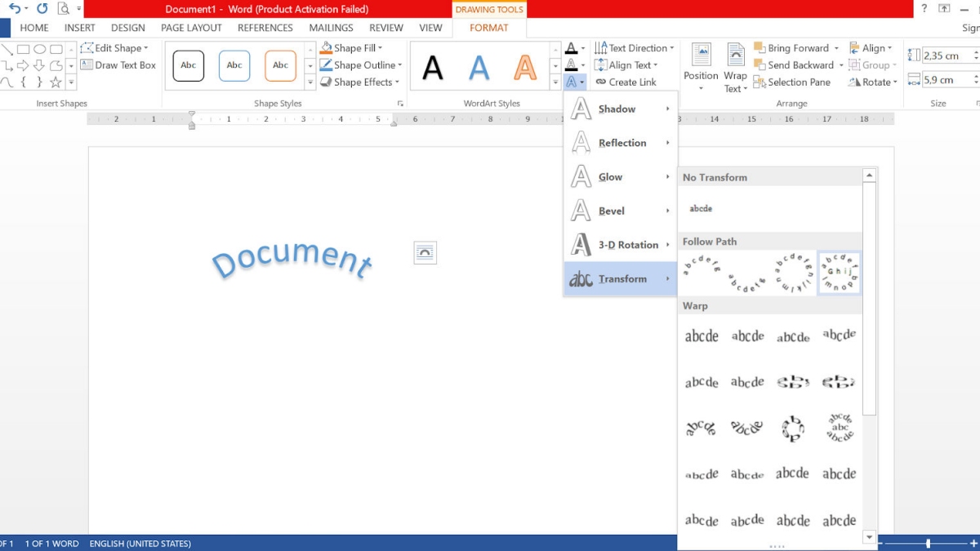Click the Create Link button
This screenshot has height=551, width=980.
pos(626,82)
